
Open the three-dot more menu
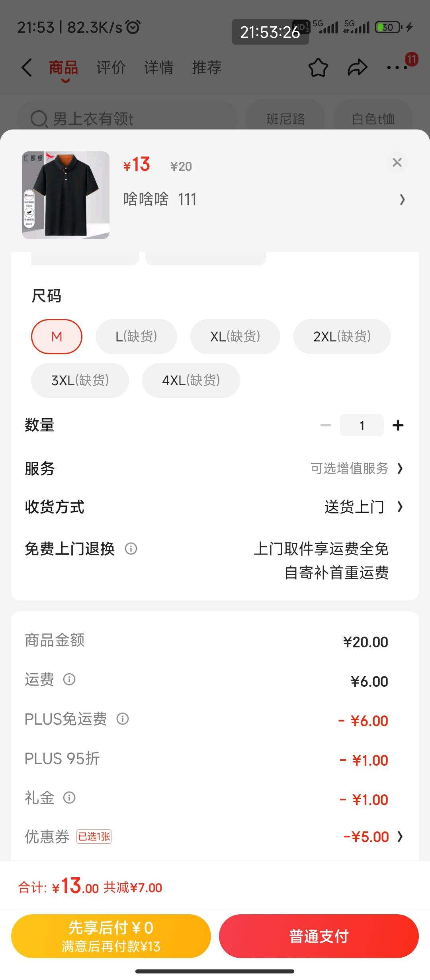(x=397, y=67)
